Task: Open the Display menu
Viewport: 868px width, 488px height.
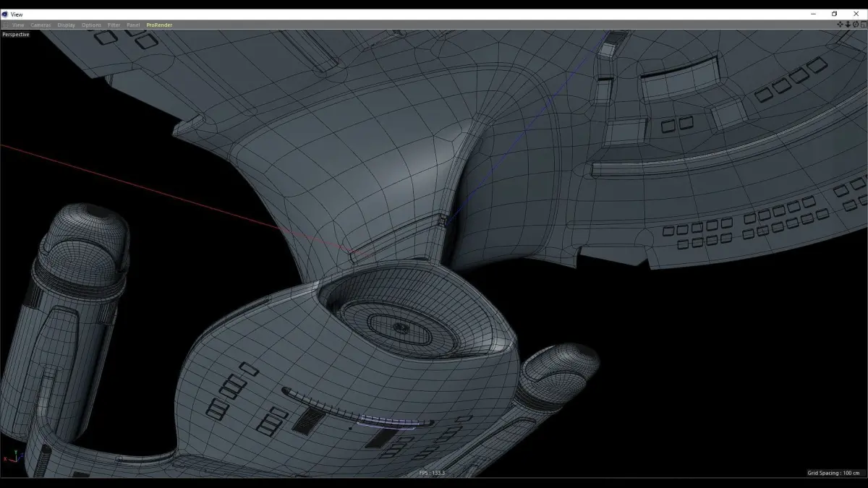Action: [x=66, y=25]
